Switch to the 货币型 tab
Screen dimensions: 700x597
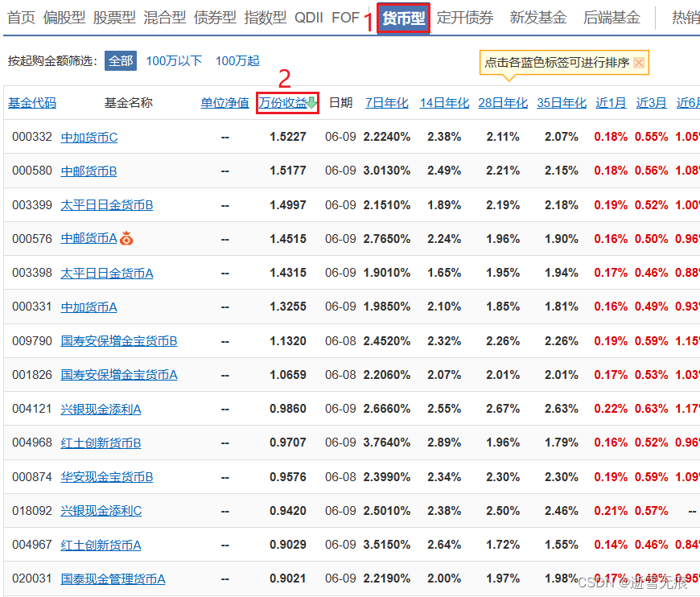pyautogui.click(x=404, y=18)
